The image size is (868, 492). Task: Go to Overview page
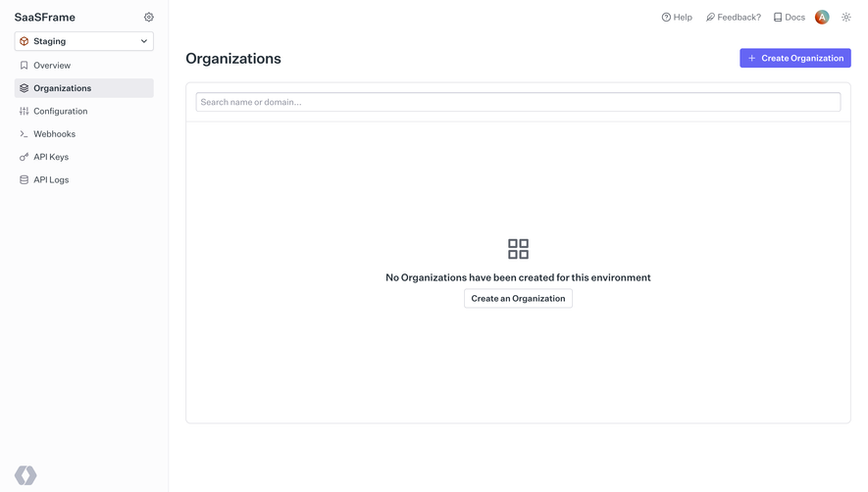pyautogui.click(x=84, y=66)
